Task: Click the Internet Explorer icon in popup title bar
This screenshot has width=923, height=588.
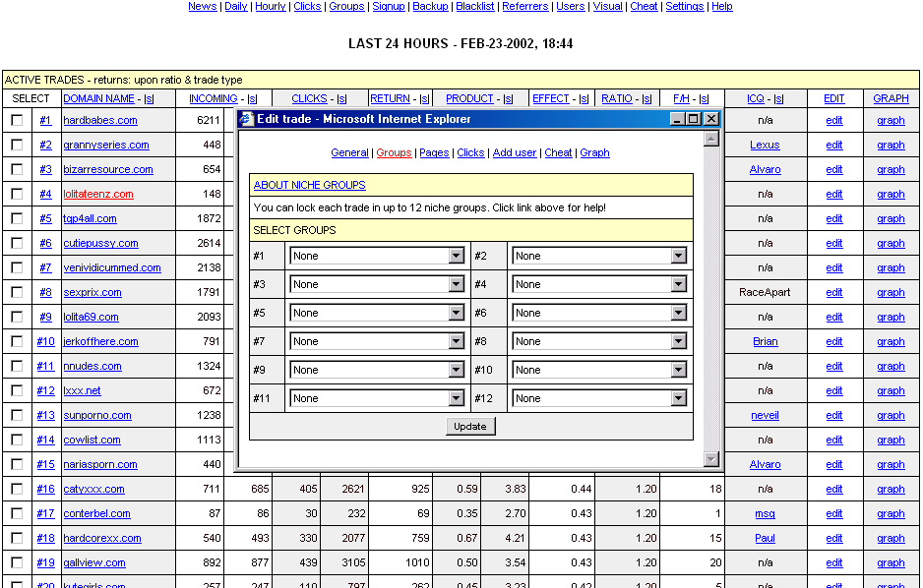Action: coord(247,119)
